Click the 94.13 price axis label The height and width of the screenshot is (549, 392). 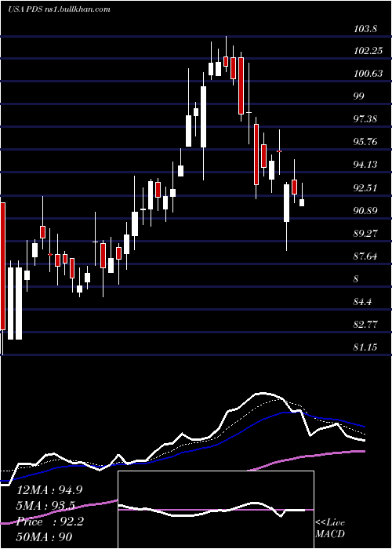click(365, 165)
